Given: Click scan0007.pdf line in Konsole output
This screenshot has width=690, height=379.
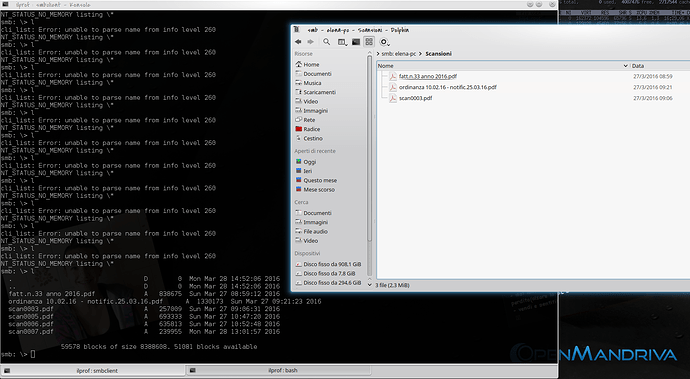Looking at the screenshot, I should tap(144, 332).
